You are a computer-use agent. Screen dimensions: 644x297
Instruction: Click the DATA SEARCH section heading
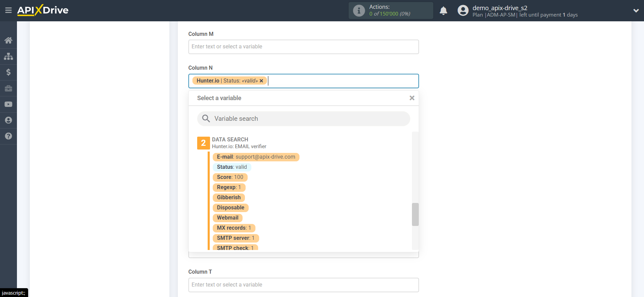pyautogui.click(x=230, y=139)
